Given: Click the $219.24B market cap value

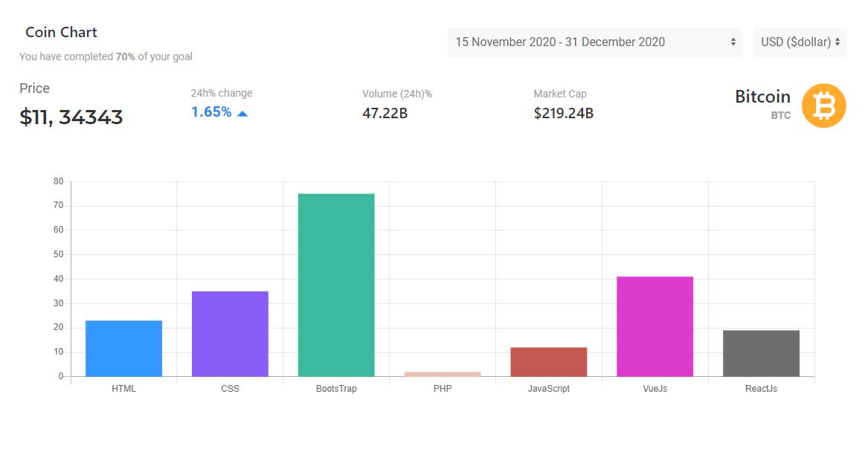Looking at the screenshot, I should tap(564, 113).
